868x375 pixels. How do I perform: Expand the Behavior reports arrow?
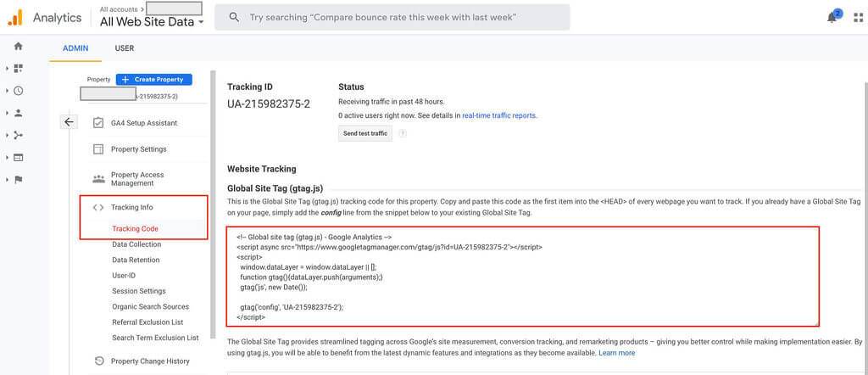[x=7, y=157]
